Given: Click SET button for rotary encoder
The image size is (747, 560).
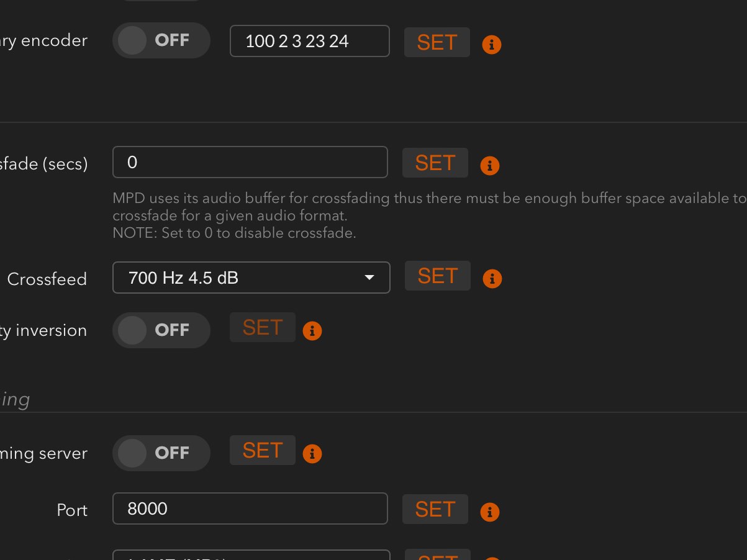Looking at the screenshot, I should [x=437, y=42].
